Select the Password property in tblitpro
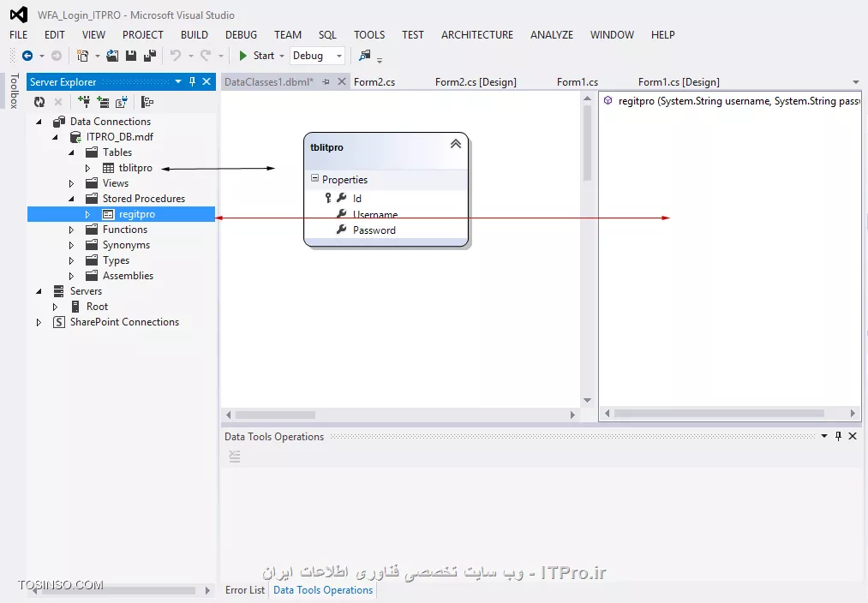The width and height of the screenshot is (868, 603). point(374,230)
